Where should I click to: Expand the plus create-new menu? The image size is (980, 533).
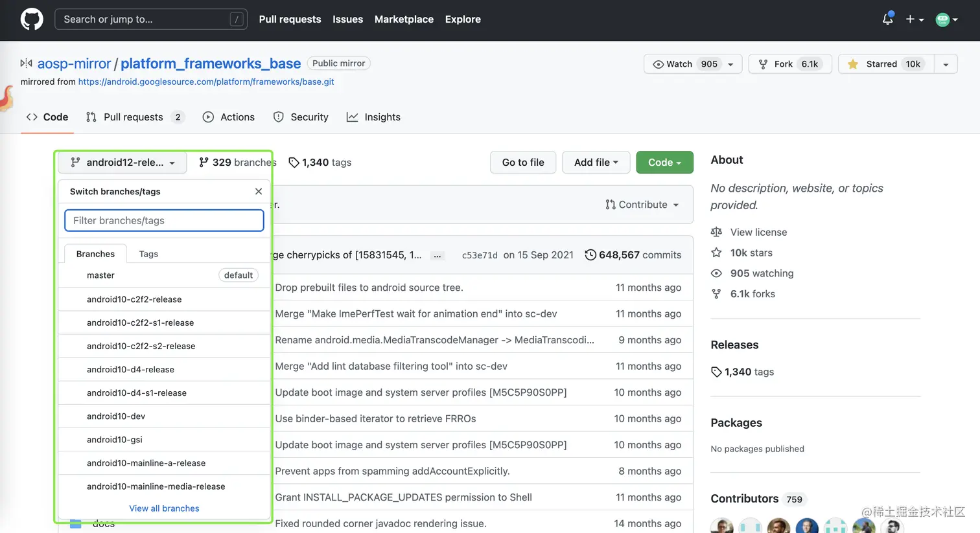pos(915,19)
